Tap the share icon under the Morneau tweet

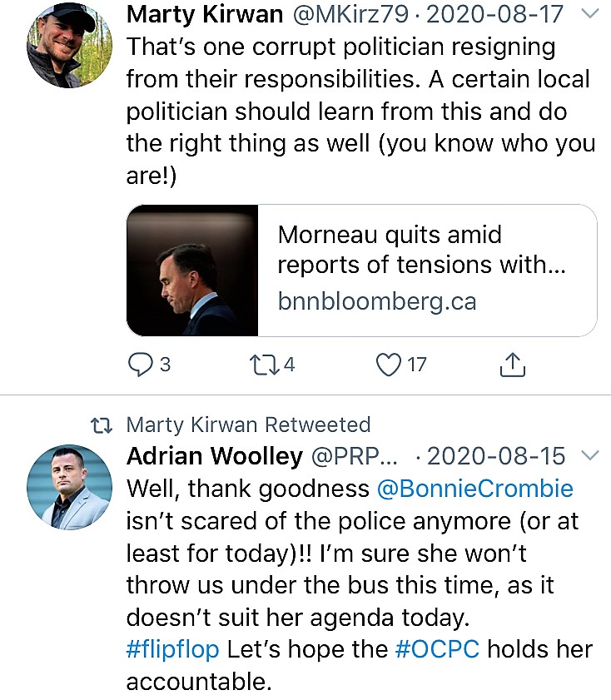tap(513, 365)
